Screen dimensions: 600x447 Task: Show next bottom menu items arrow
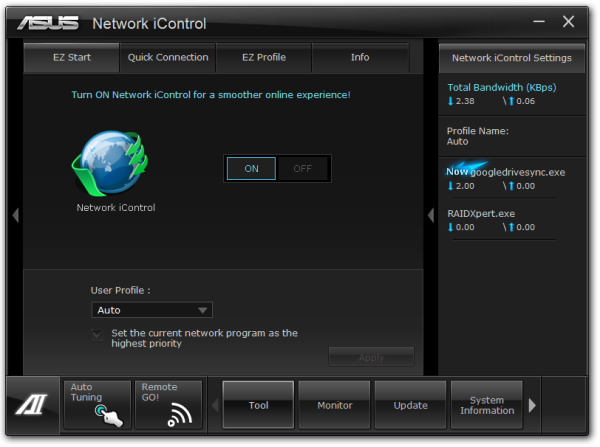(x=532, y=405)
